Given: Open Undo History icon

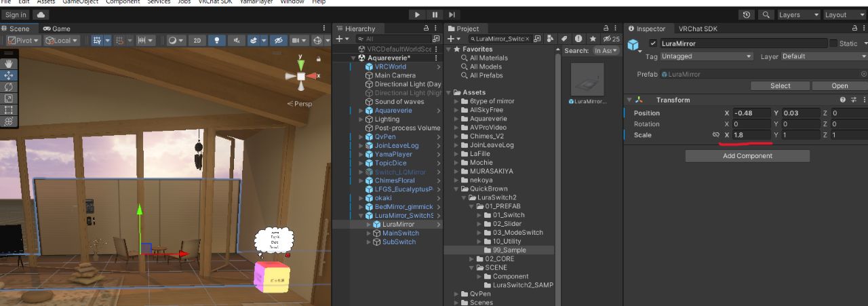Looking at the screenshot, I should coord(747,14).
